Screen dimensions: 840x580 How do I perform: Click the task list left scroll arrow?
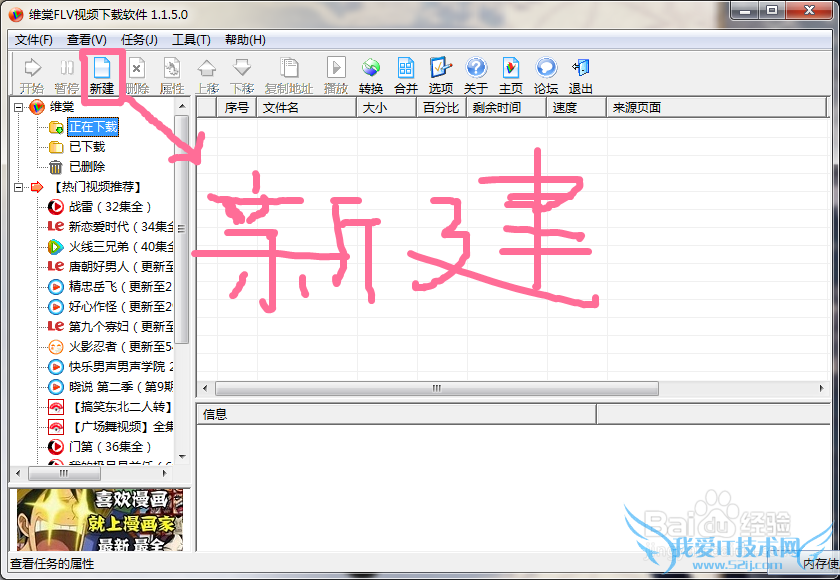204,388
